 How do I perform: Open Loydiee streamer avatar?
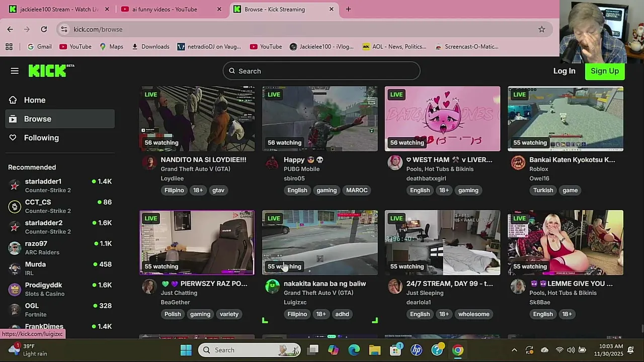149,162
